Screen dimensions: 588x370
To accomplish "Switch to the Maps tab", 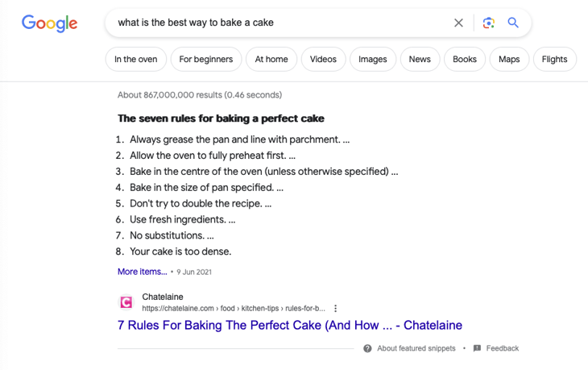I will pyautogui.click(x=509, y=60).
